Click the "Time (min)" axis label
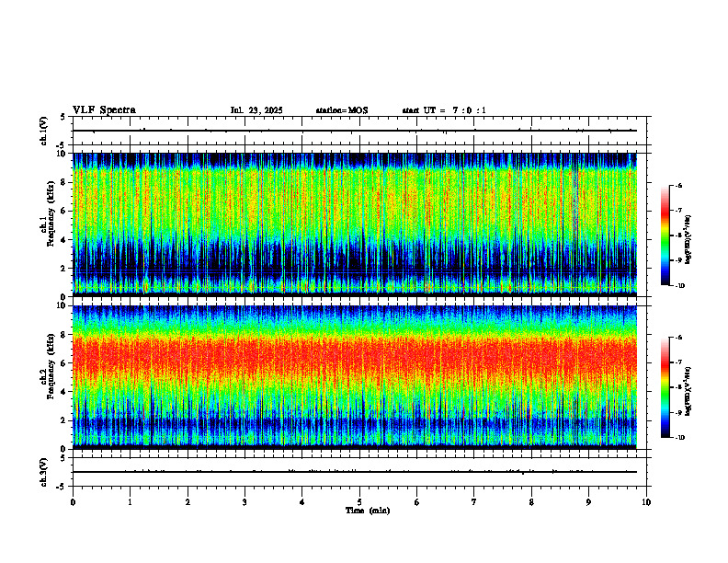Viewport: 728px width, 563px height. point(368,511)
